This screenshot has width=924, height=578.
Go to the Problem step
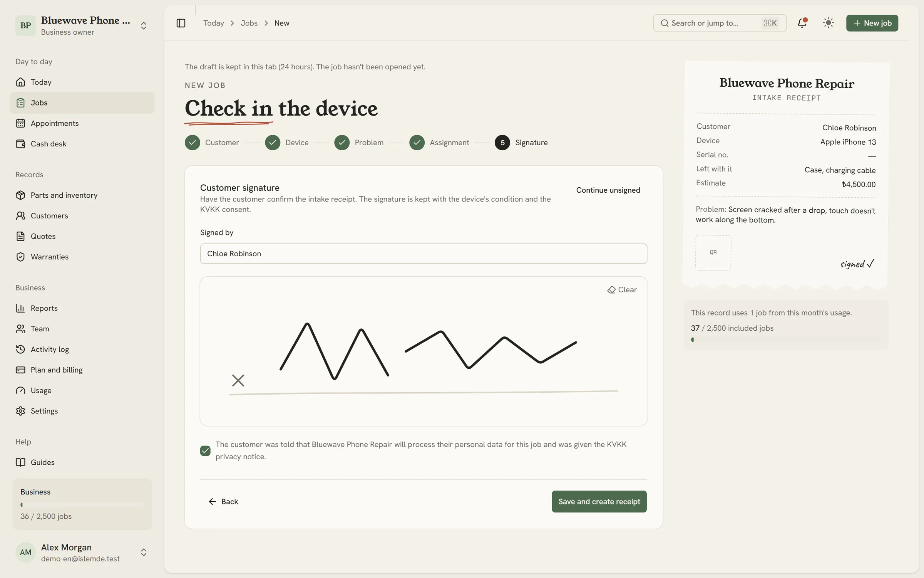359,143
